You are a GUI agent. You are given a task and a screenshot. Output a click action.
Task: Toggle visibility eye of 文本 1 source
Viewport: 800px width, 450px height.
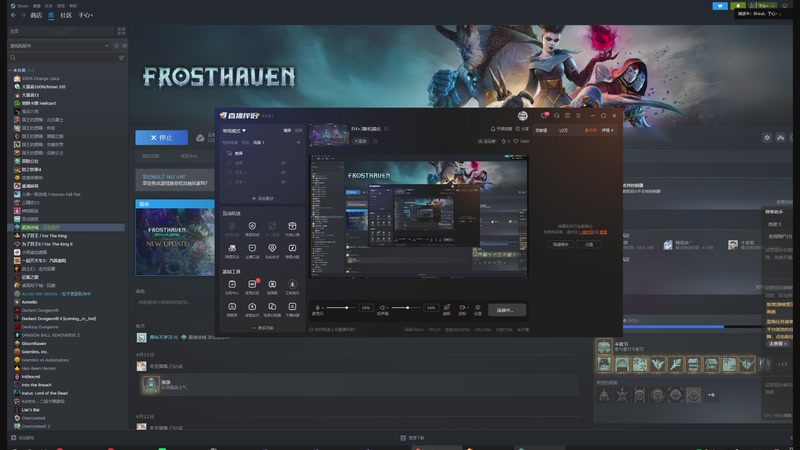(283, 182)
